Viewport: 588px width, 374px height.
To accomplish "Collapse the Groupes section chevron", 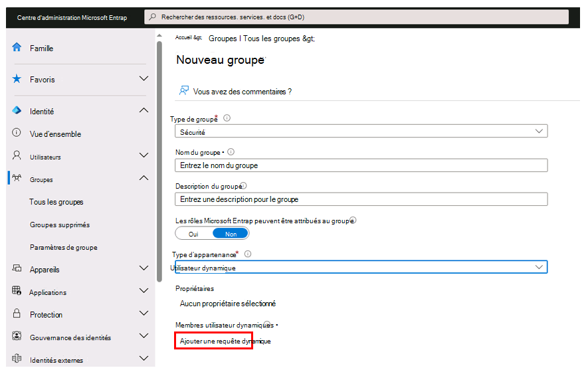I will [144, 178].
